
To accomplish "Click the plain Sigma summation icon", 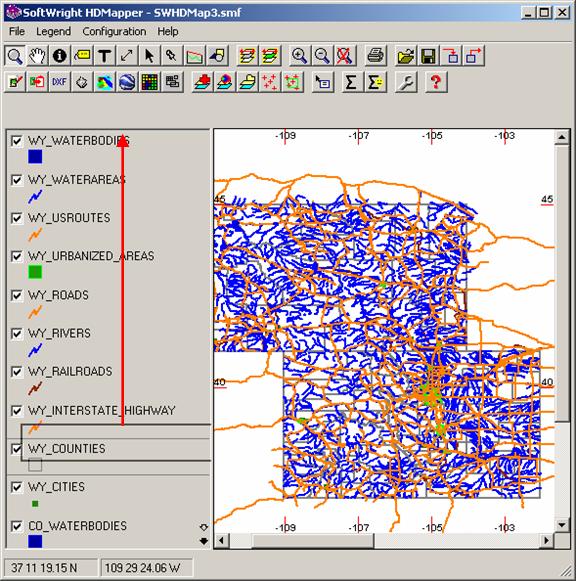I will [351, 82].
